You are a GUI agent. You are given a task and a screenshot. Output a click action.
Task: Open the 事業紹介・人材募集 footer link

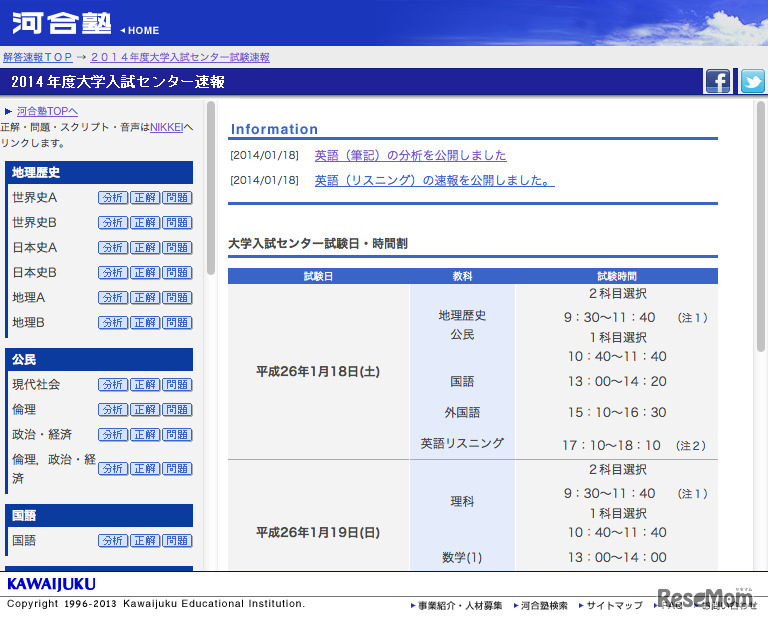pos(456,606)
